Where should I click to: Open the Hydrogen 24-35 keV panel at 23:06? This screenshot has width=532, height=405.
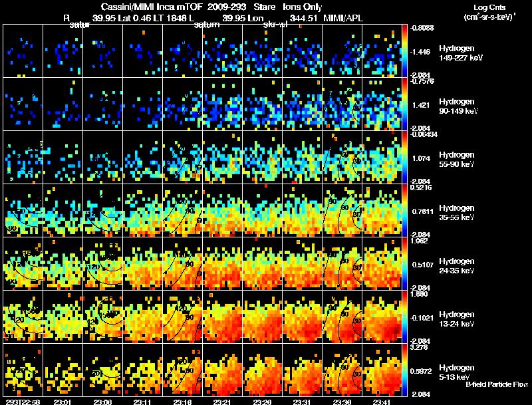(x=102, y=264)
